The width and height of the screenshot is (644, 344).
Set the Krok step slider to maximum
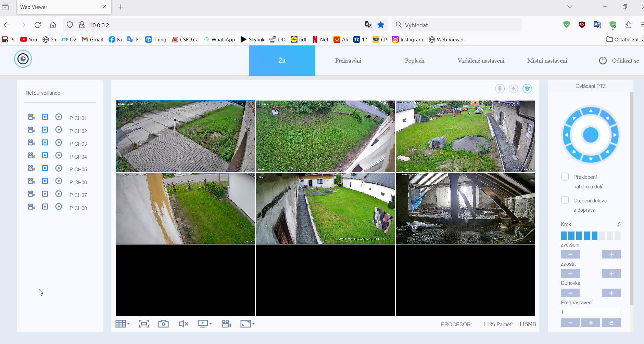pos(618,236)
